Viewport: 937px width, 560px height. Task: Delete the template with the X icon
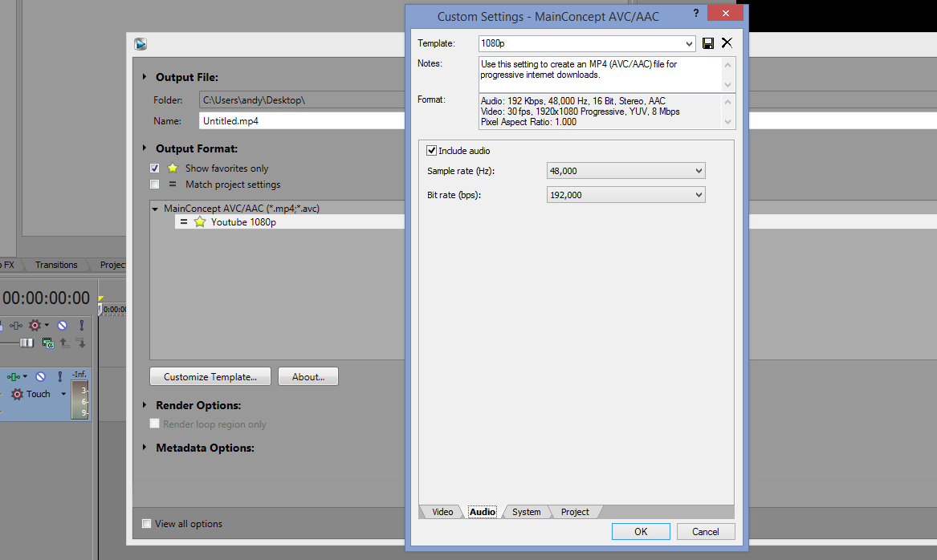pos(727,43)
